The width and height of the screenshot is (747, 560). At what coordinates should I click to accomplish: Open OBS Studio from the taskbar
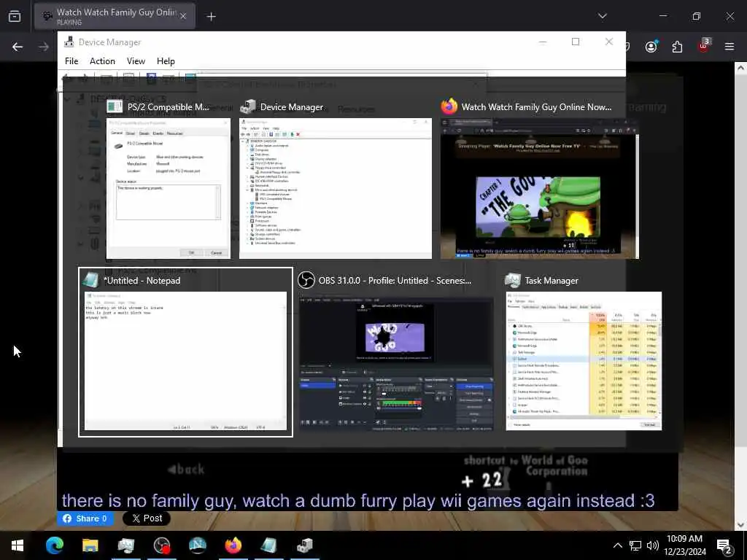[162, 545]
